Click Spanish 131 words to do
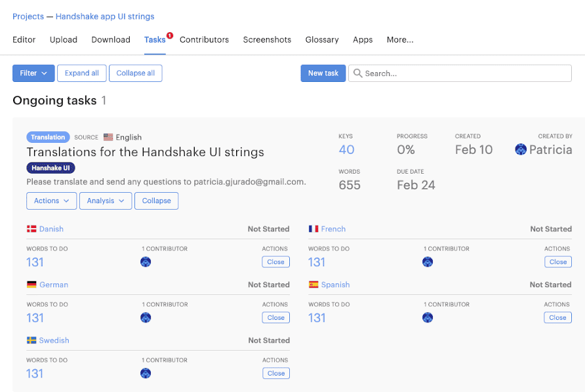The width and height of the screenshot is (585, 392). click(317, 318)
